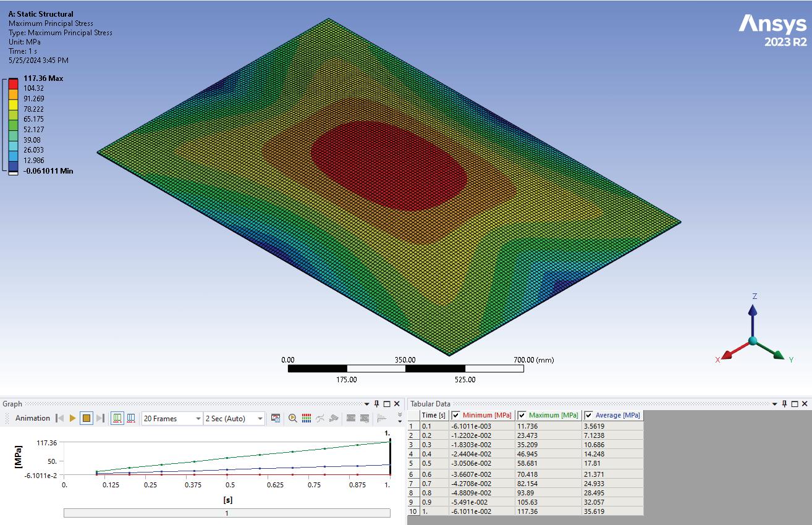Screen dimensions: 812x525
Task: Close the Tabular Data panel
Action: click(805, 404)
